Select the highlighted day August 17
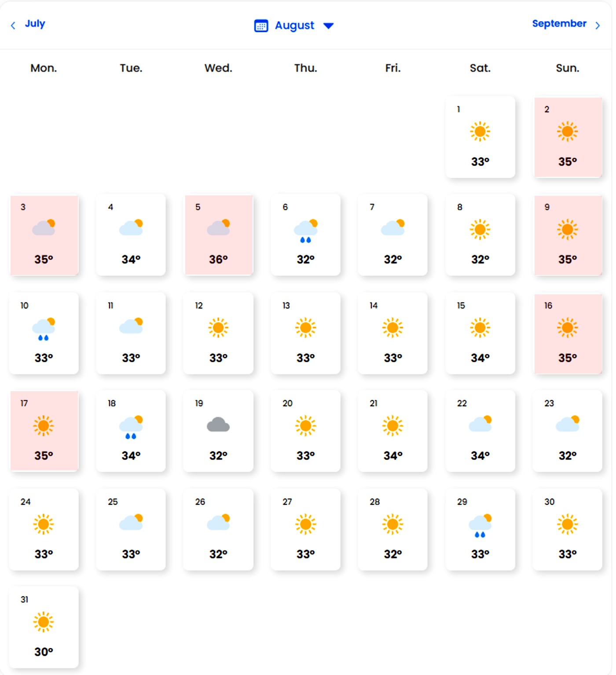The width and height of the screenshot is (616, 675). (x=44, y=431)
